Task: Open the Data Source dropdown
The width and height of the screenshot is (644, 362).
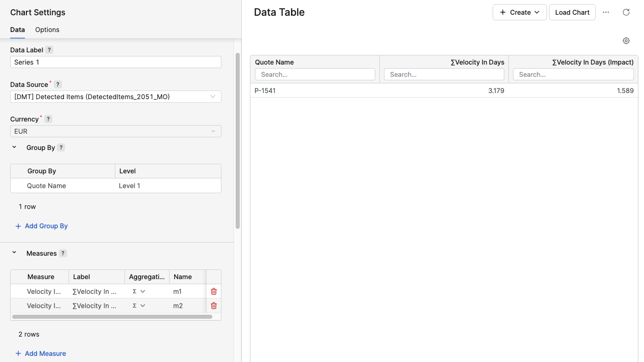Action: pyautogui.click(x=115, y=97)
